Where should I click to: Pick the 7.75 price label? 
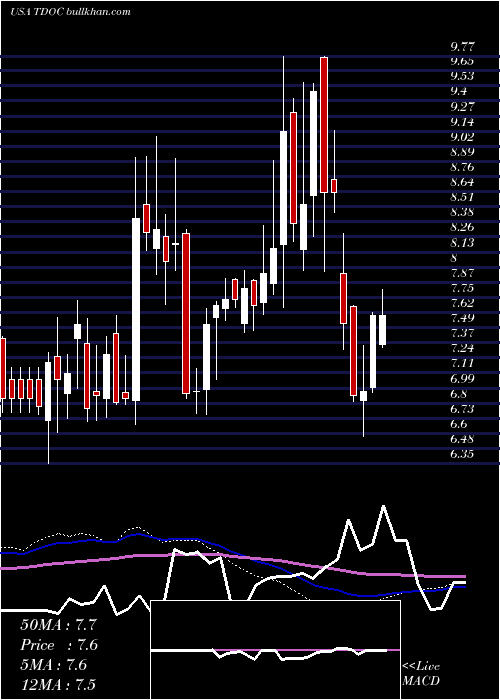pos(463,288)
